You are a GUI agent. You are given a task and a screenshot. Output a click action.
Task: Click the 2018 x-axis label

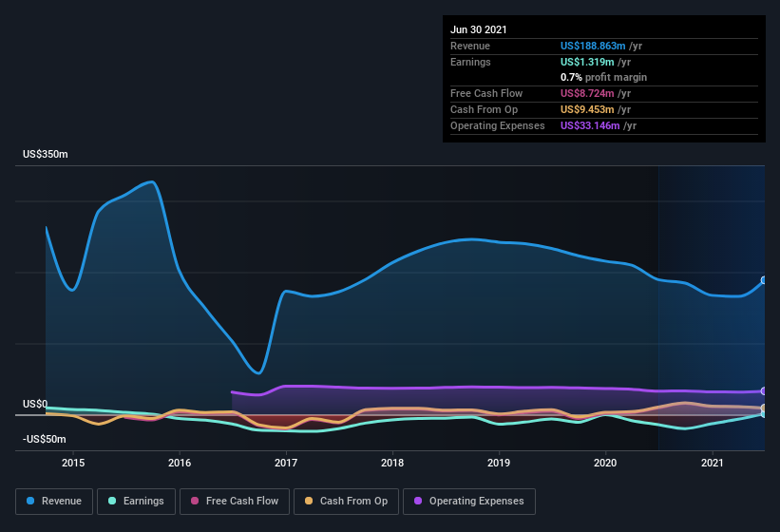(x=392, y=463)
